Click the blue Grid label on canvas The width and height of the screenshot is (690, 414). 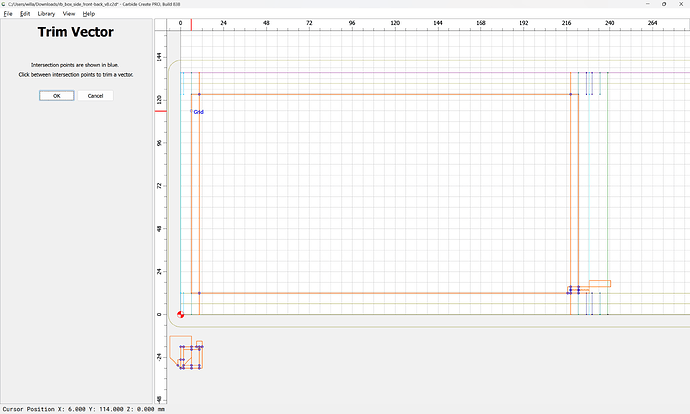point(198,112)
